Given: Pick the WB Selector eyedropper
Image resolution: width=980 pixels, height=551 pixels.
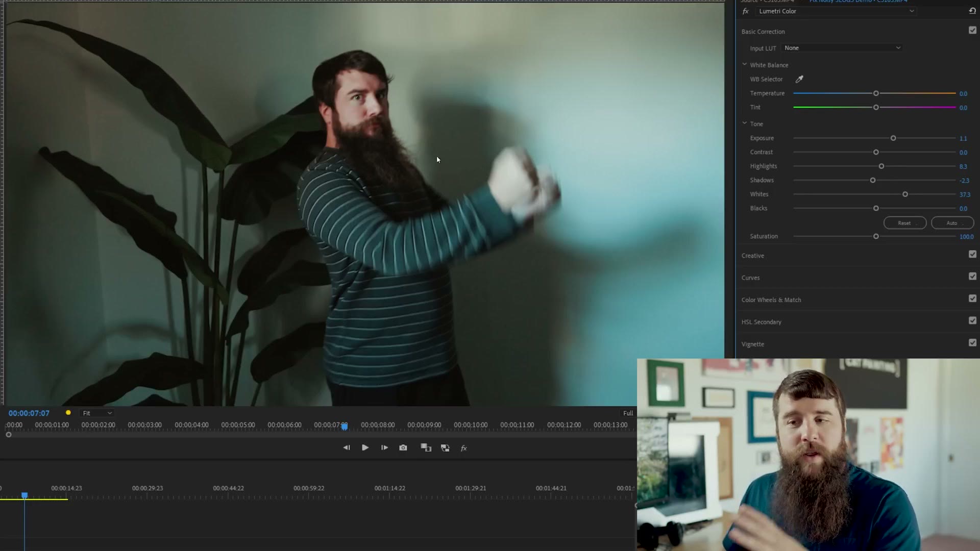Looking at the screenshot, I should 799,79.
